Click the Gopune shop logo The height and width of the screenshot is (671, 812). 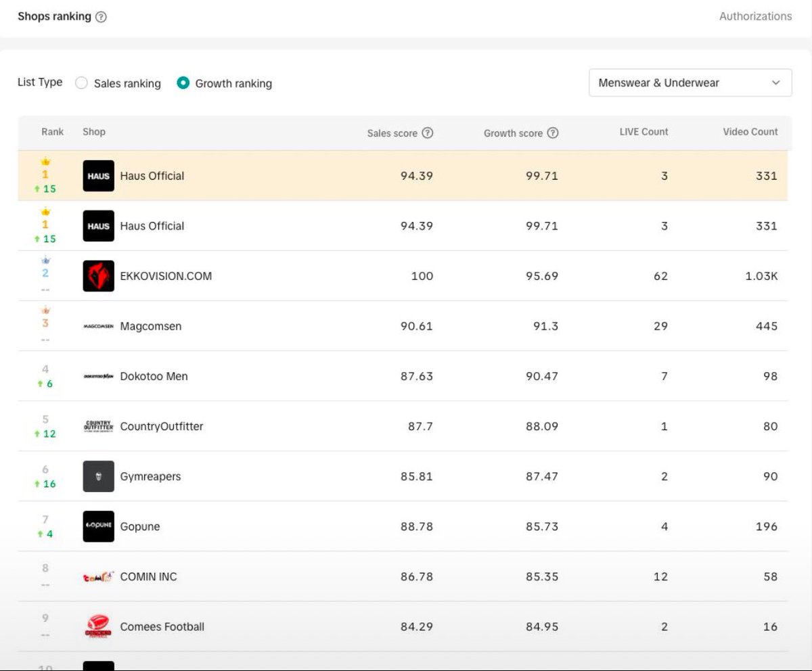[99, 526]
